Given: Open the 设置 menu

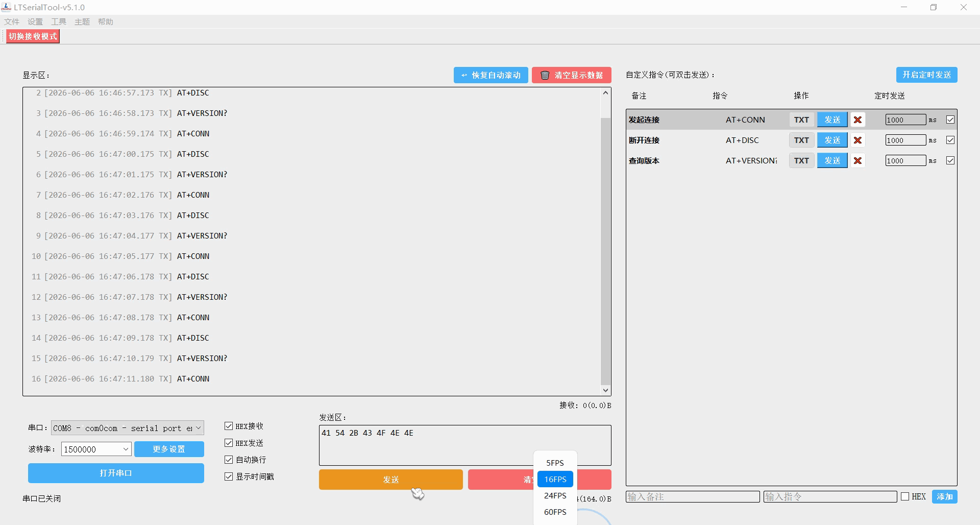Looking at the screenshot, I should click(x=35, y=21).
